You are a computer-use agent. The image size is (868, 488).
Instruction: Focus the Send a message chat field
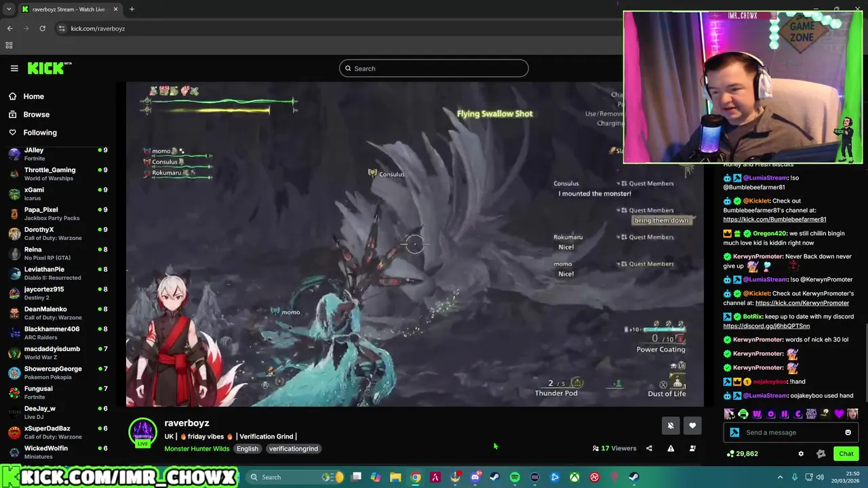click(791, 432)
